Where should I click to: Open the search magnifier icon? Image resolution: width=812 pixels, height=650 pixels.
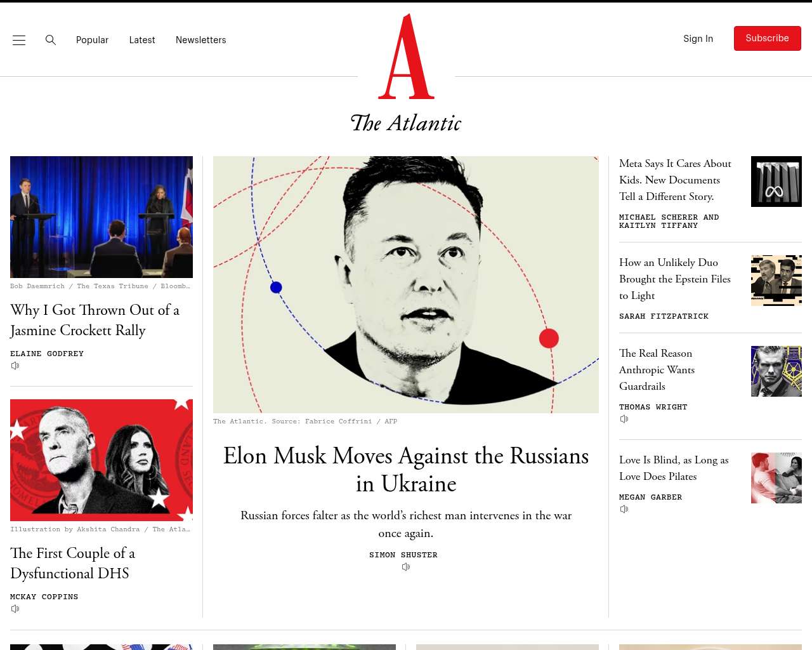pos(51,40)
